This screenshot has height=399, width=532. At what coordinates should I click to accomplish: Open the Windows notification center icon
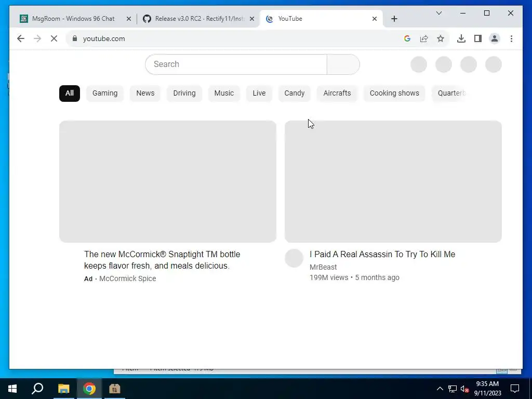point(515,389)
